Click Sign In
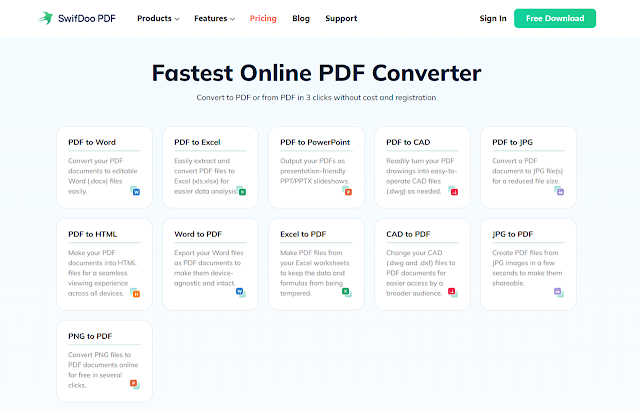Viewport: 640px width, 412px height. pos(493,18)
